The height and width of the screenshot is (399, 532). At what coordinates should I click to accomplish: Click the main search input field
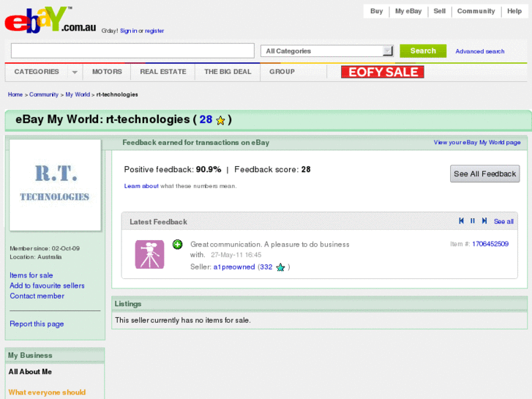[132, 51]
